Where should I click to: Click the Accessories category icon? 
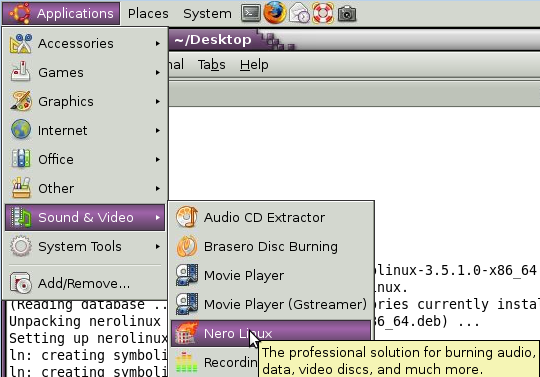click(x=21, y=43)
